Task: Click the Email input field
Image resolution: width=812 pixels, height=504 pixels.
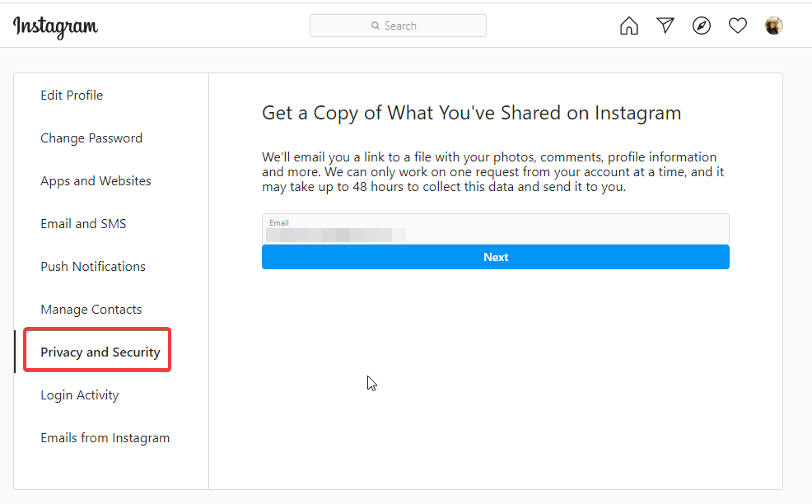Action: [x=495, y=229]
